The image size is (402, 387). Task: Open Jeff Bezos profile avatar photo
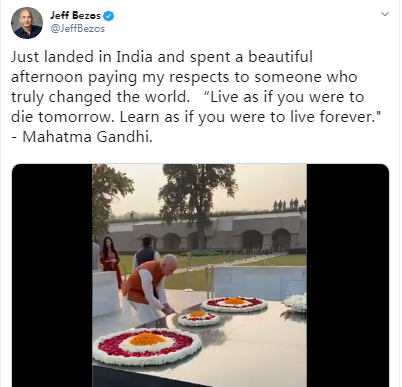pos(27,23)
